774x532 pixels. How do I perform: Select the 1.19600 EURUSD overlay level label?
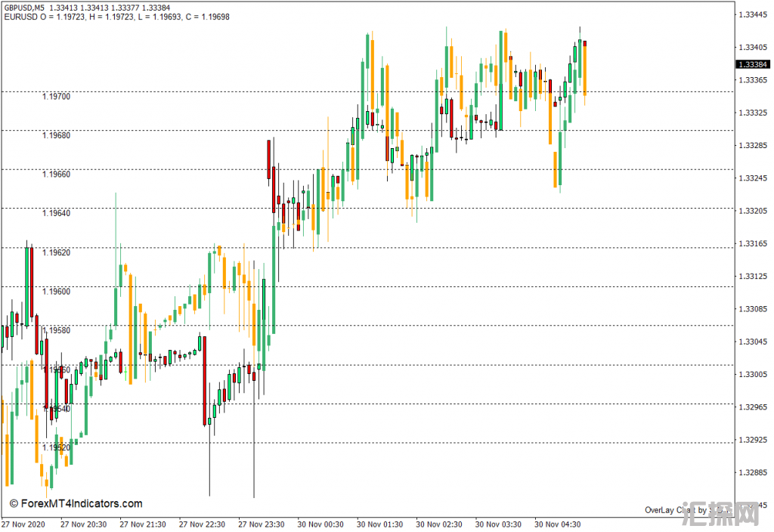[x=56, y=291]
